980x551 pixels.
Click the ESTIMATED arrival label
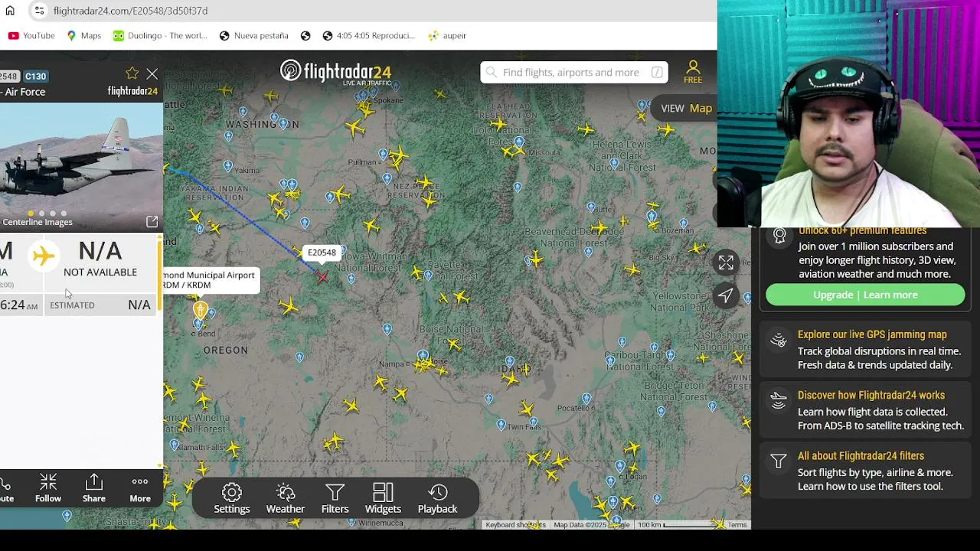pyautogui.click(x=72, y=305)
